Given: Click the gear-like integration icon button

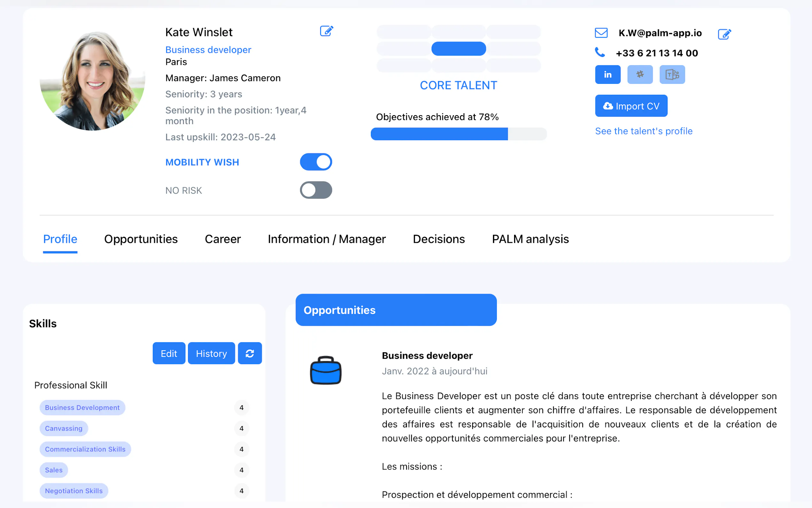Looking at the screenshot, I should 639,75.
